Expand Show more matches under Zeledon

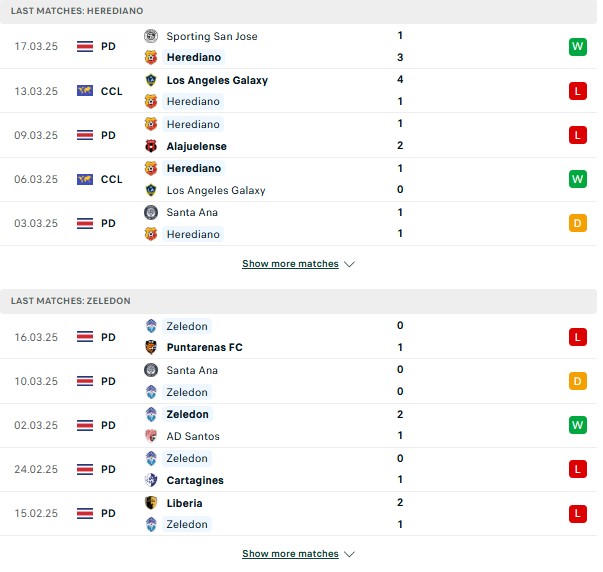click(290, 554)
